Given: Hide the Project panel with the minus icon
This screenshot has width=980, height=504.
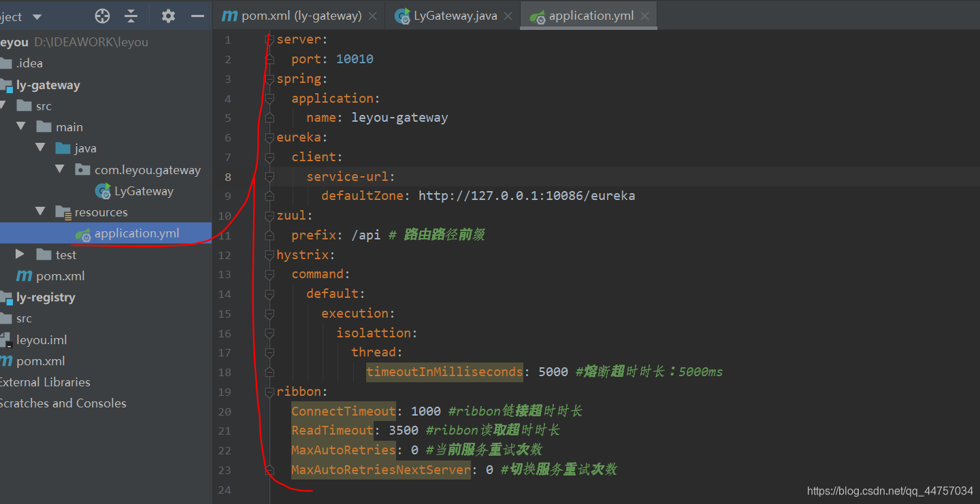Looking at the screenshot, I should (197, 16).
